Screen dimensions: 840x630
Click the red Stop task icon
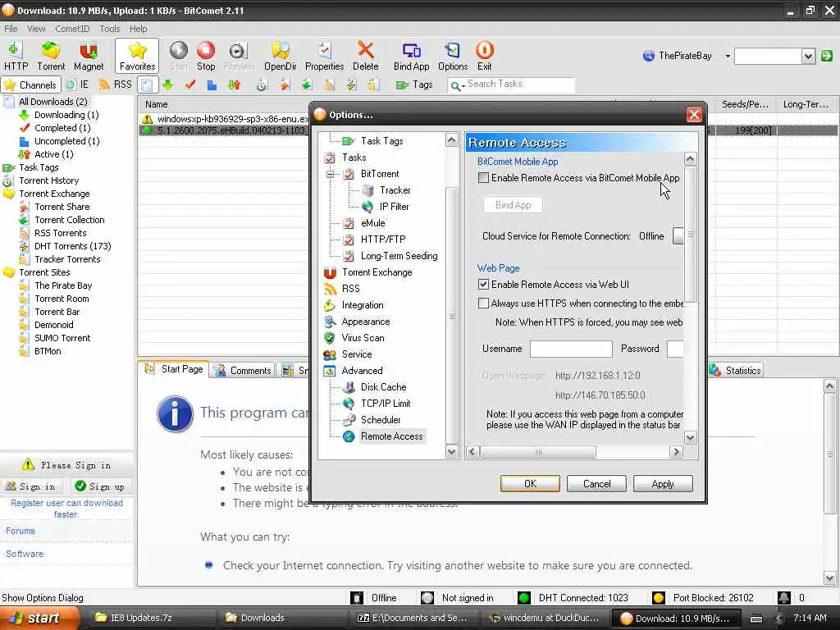tap(206, 56)
